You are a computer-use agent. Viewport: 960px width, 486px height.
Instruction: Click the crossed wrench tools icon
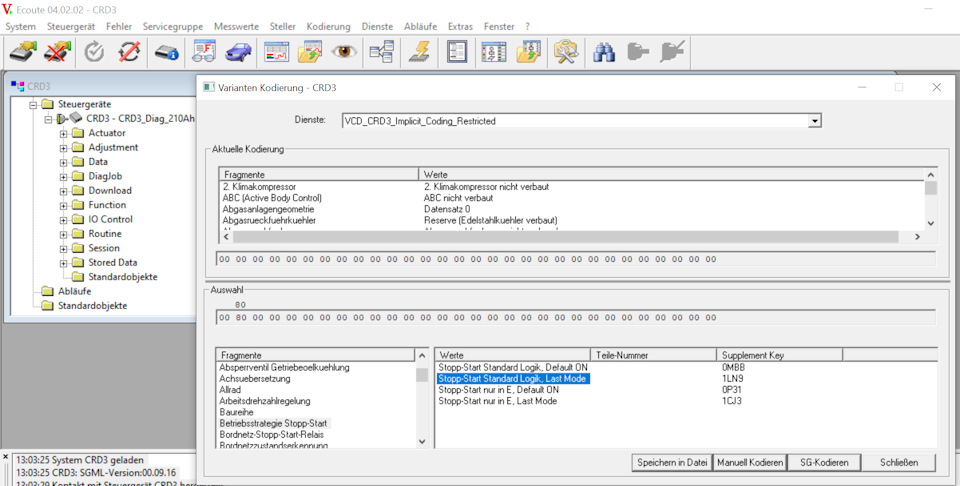click(x=567, y=51)
